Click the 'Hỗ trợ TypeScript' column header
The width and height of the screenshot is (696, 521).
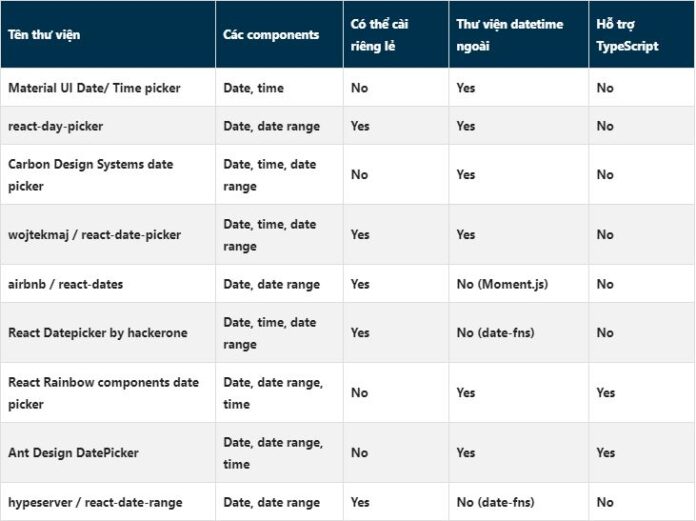click(627, 35)
